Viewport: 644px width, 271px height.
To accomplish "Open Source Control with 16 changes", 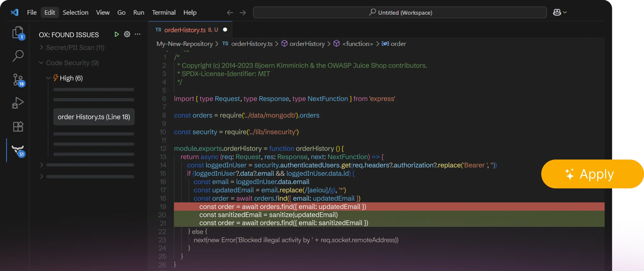I will [18, 80].
